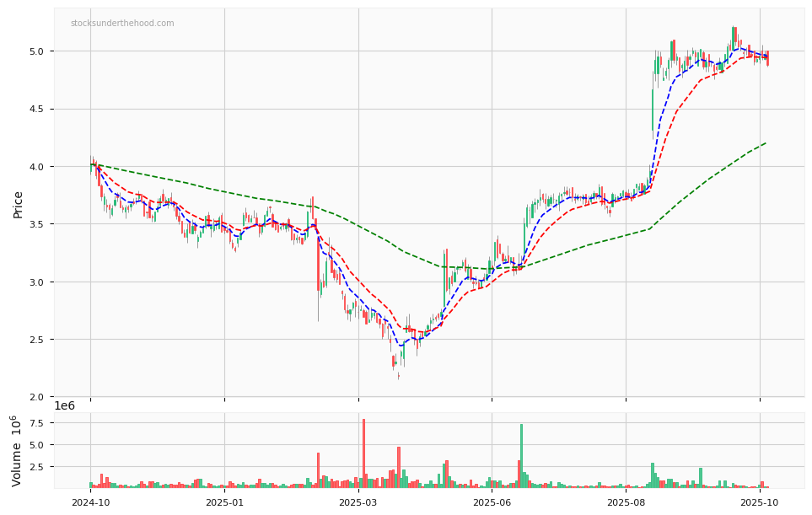The image size is (812, 515).
Task: Select the 2025-01 date tick label
Action: 224,502
